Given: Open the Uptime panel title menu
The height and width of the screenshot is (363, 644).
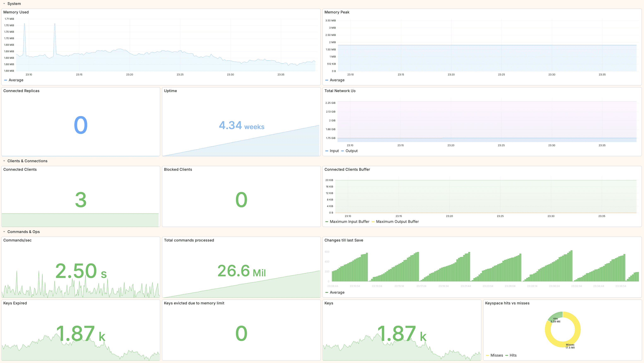Looking at the screenshot, I should [170, 91].
